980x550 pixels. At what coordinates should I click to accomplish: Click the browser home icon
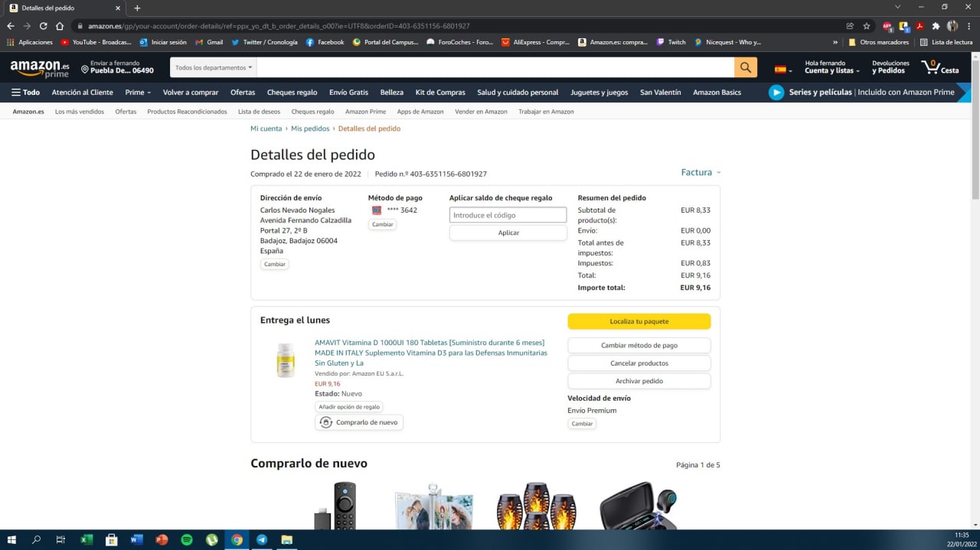coord(60,25)
